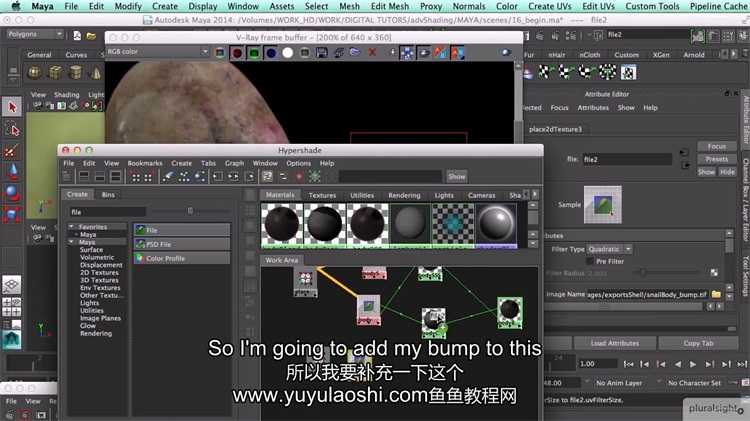
Task: Click Focus button in Attribute Editor
Action: (x=716, y=146)
